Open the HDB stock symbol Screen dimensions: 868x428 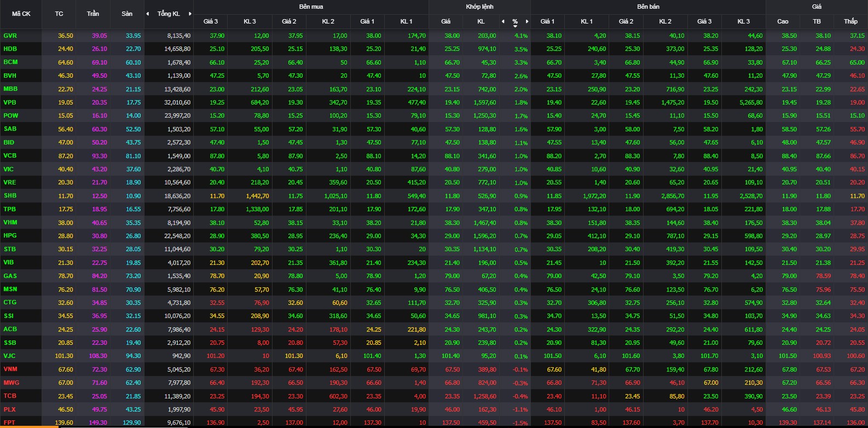coord(10,49)
